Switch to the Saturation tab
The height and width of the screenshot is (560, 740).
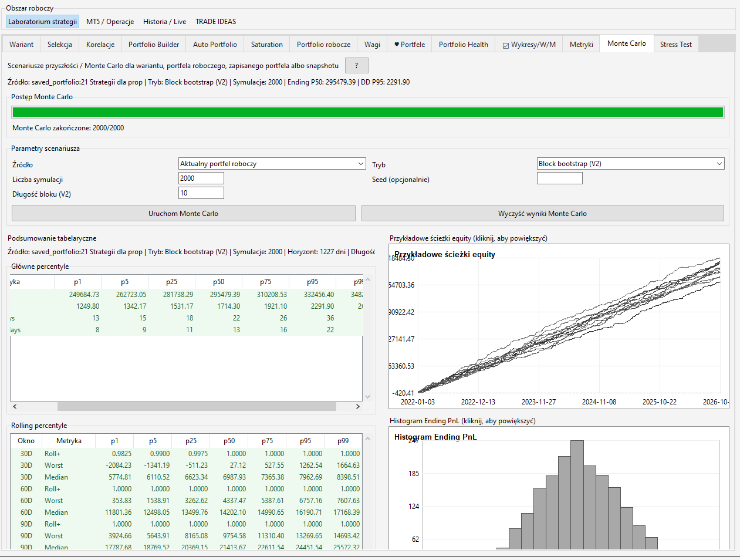click(x=267, y=45)
